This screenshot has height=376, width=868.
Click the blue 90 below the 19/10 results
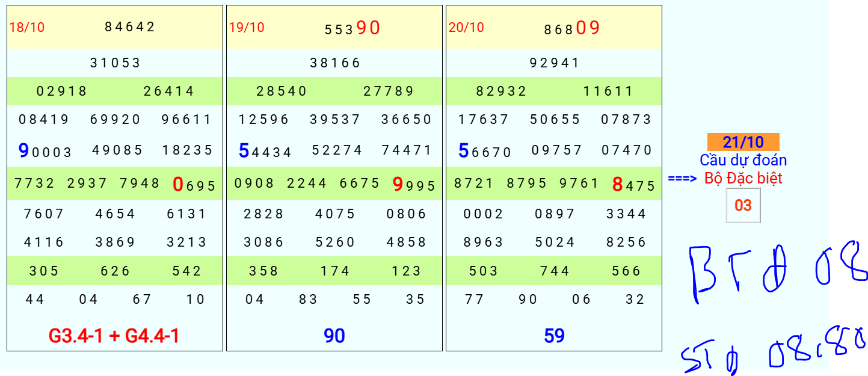tap(334, 336)
